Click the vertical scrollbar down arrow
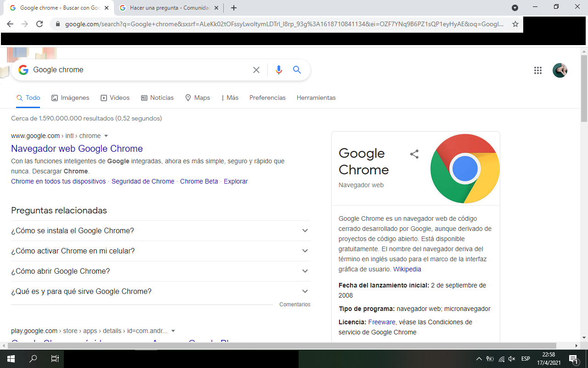588x368 pixels. click(584, 339)
